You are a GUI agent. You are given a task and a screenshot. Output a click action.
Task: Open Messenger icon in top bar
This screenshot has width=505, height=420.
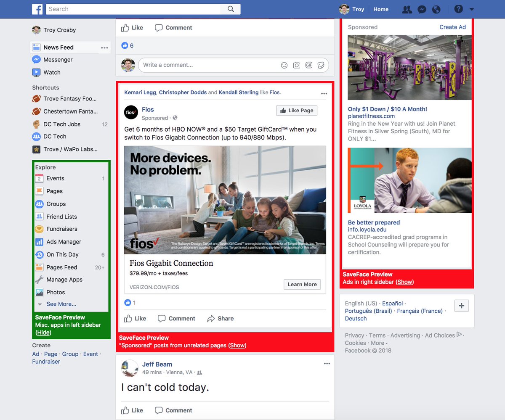coord(422,9)
